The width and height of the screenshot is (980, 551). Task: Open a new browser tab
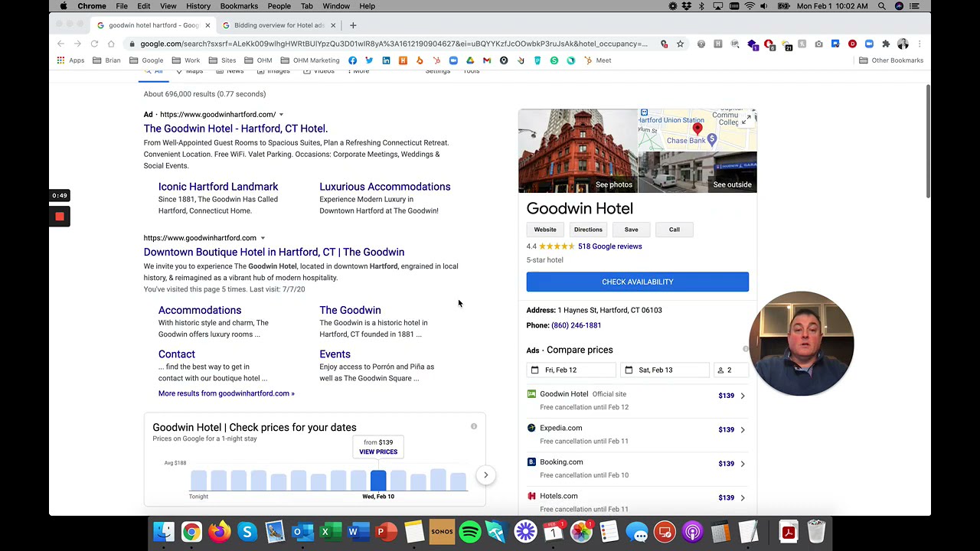pyautogui.click(x=353, y=25)
